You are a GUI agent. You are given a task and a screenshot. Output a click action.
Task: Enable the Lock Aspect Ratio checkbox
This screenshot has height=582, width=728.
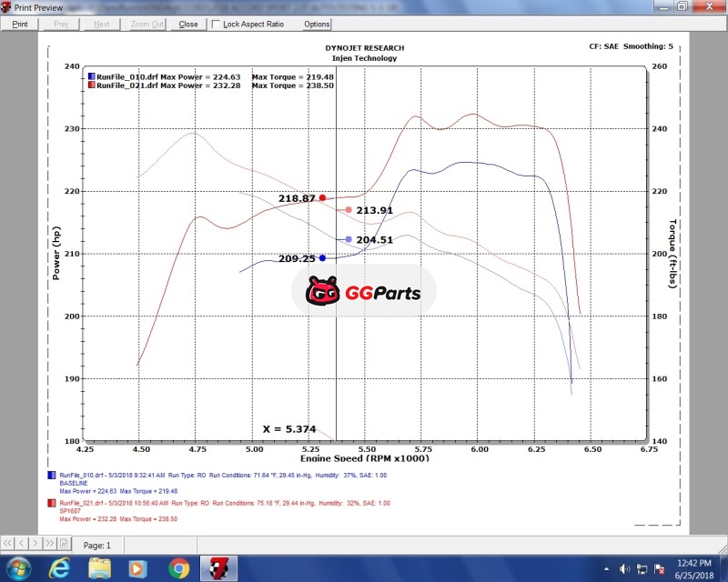[216, 25]
